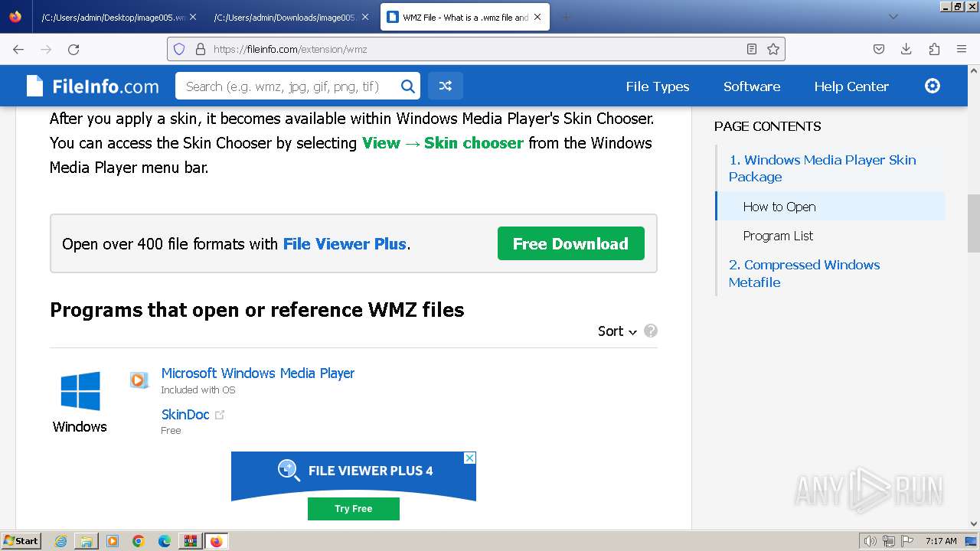Click the padlock site security icon

pyautogui.click(x=201, y=49)
